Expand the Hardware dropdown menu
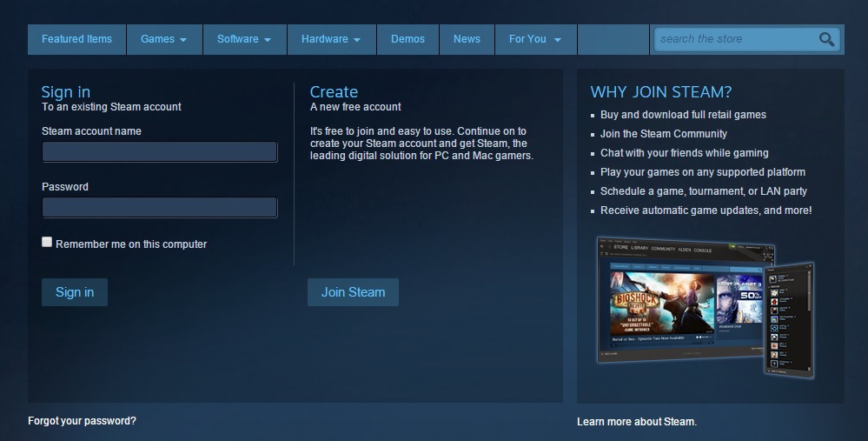The width and height of the screenshot is (868, 441). tap(332, 39)
